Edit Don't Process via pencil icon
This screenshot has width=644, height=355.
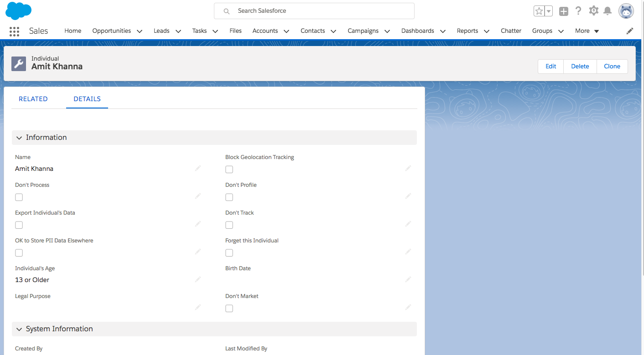point(198,196)
